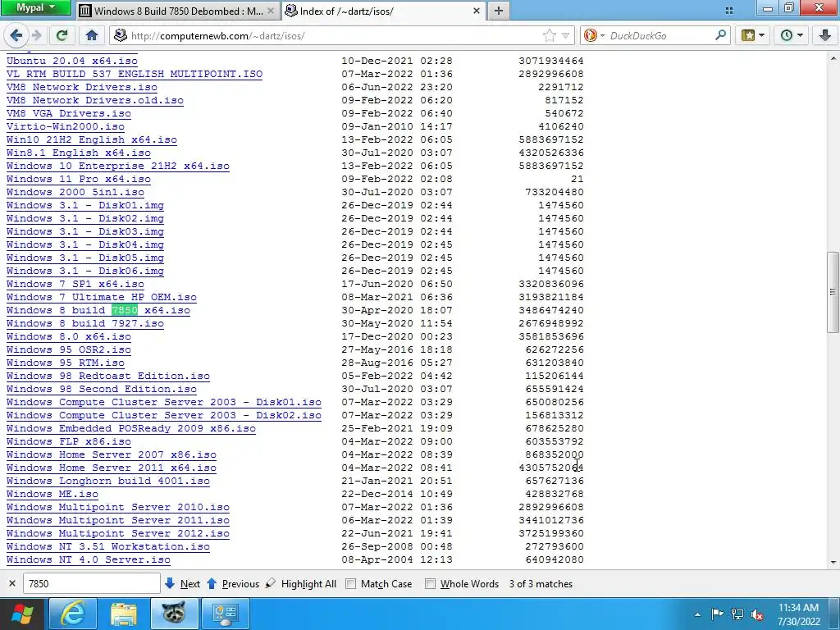Image resolution: width=840 pixels, height=630 pixels.
Task: Select the Mypal raccoon taskbar icon
Action: coord(174,614)
